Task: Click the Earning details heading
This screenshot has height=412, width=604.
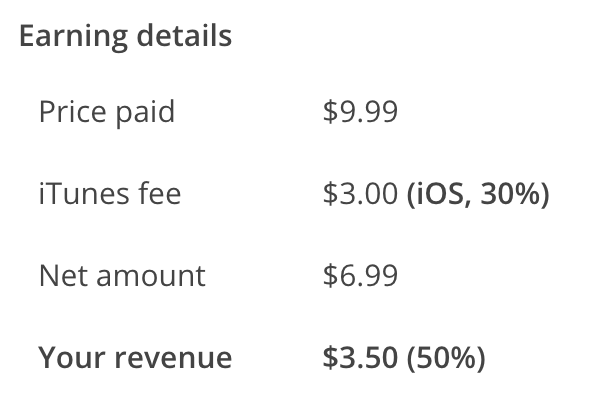Action: tap(125, 37)
